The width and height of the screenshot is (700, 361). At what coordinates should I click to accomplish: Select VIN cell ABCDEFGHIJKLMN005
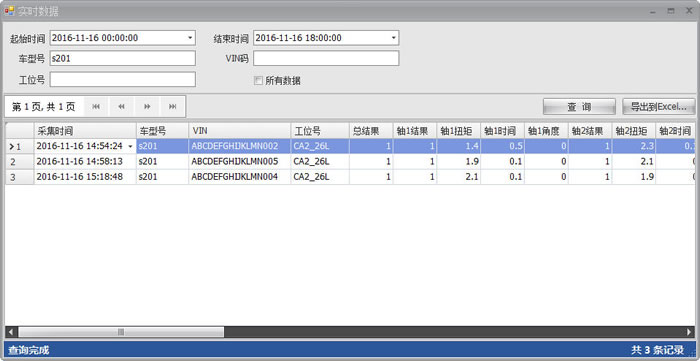click(x=240, y=162)
